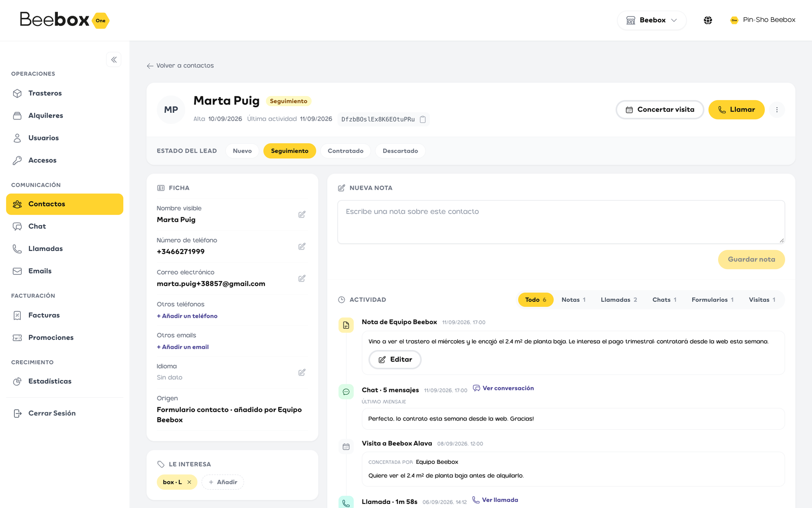Remove the box · L interest tag
The height and width of the screenshot is (508, 812).
pyautogui.click(x=189, y=482)
